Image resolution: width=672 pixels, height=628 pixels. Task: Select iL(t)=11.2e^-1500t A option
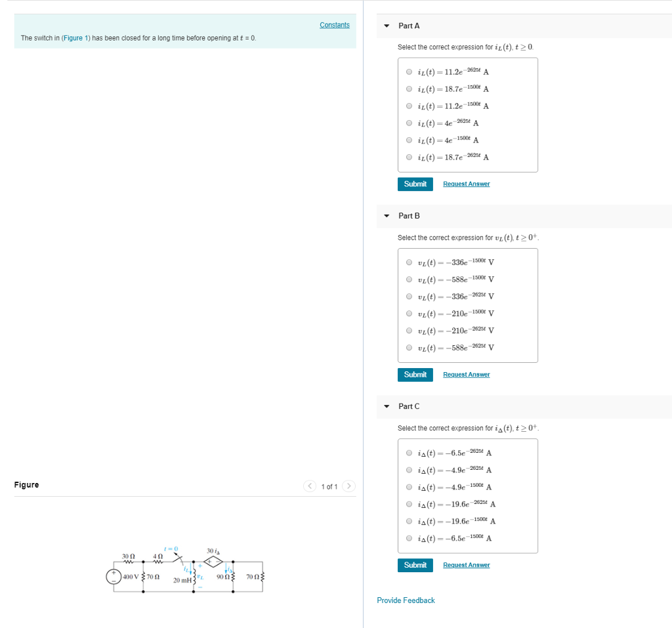[x=409, y=106]
